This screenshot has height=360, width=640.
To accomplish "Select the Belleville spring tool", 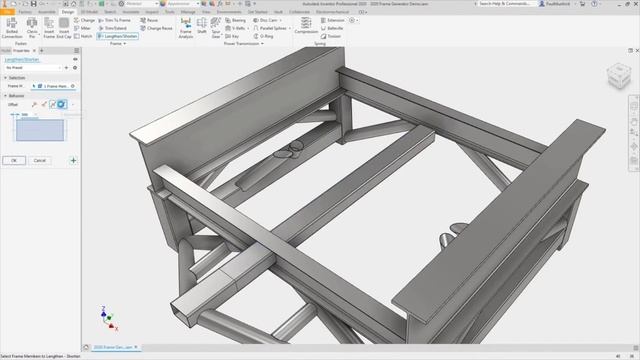I will coord(332,28).
